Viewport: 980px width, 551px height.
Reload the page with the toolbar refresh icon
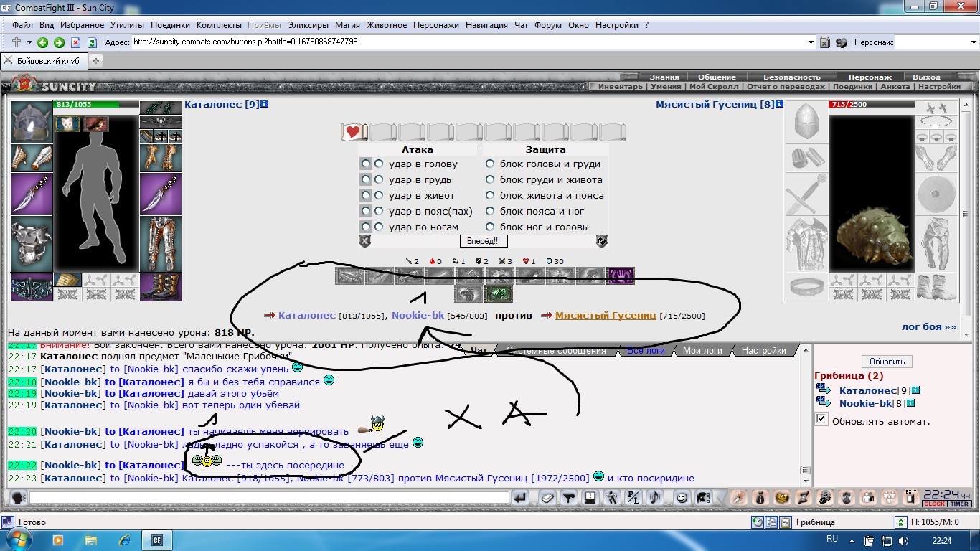92,42
